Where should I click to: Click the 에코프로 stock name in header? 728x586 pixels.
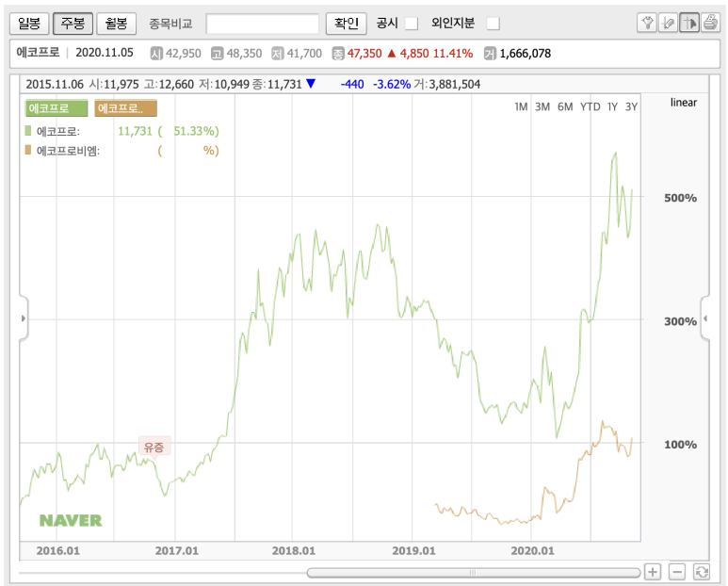[x=38, y=53]
